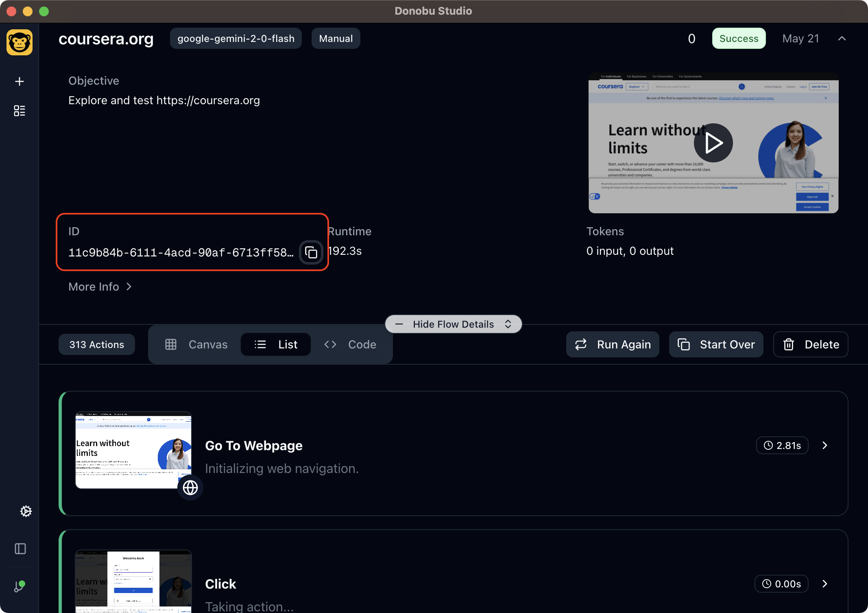This screenshot has width=868, height=613.
Task: Click the google-gemini-2-0-flash model tag
Action: pyautogui.click(x=236, y=38)
